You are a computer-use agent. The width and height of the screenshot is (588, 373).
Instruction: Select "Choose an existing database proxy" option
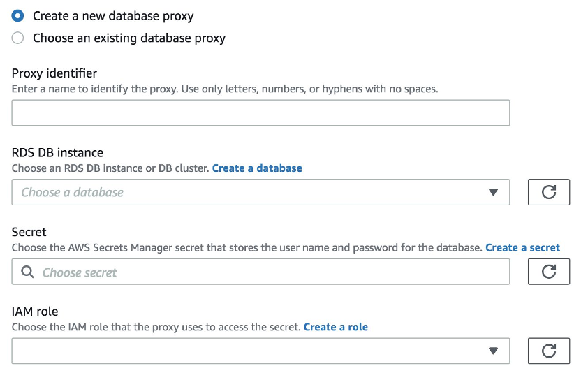pyautogui.click(x=18, y=38)
